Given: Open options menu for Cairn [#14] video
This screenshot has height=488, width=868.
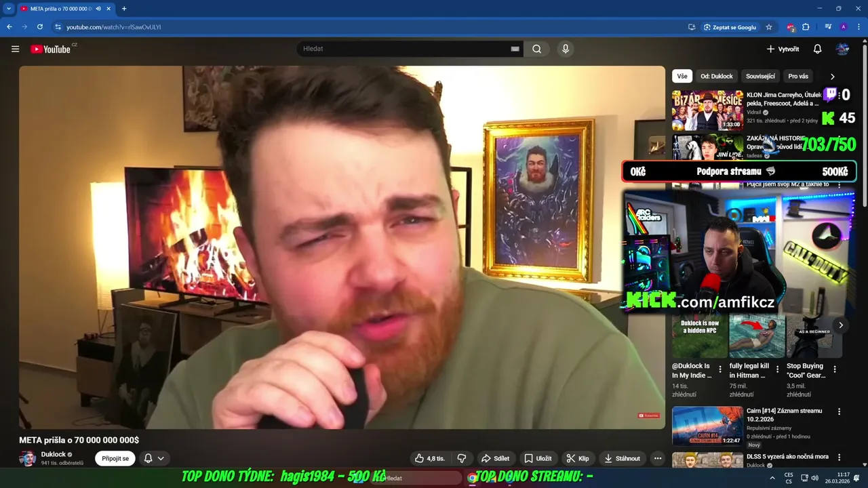Looking at the screenshot, I should 839,411.
